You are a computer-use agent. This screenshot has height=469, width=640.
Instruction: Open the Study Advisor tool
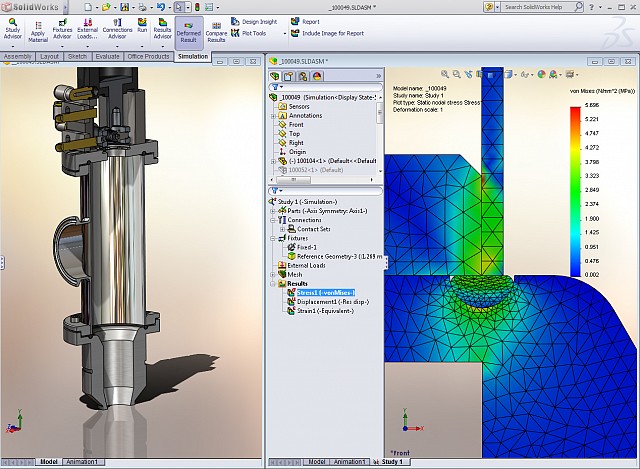pos(13,29)
